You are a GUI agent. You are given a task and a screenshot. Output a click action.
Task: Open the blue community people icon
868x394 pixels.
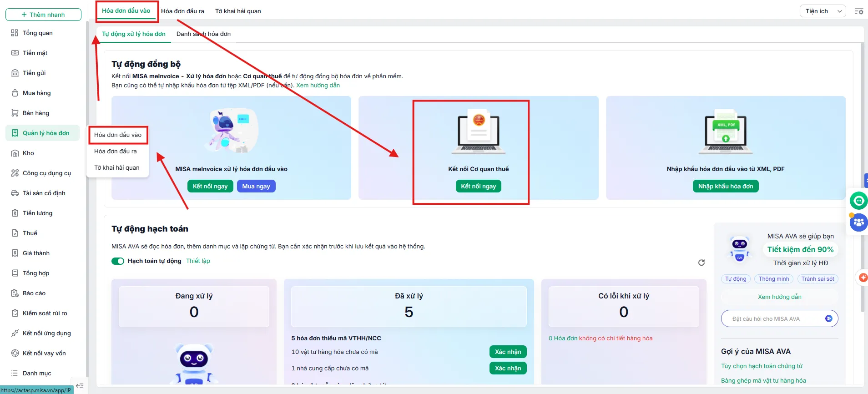859,222
